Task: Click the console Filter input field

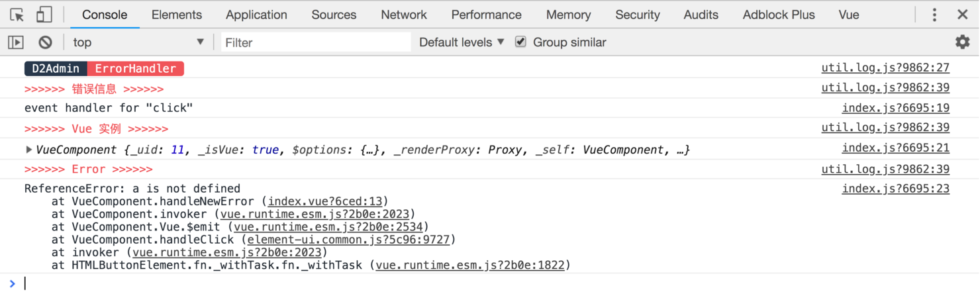Action: click(316, 42)
